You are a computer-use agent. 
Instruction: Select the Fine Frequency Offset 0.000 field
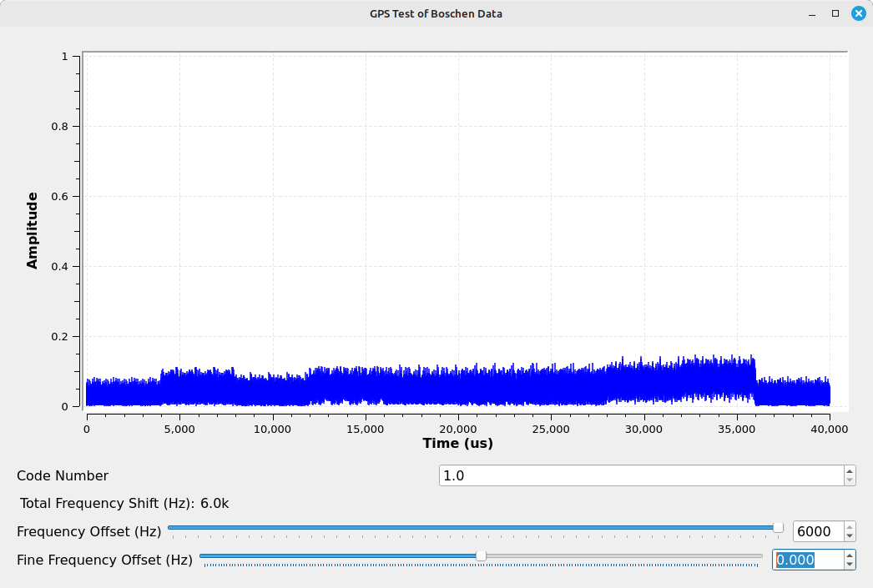[806, 560]
